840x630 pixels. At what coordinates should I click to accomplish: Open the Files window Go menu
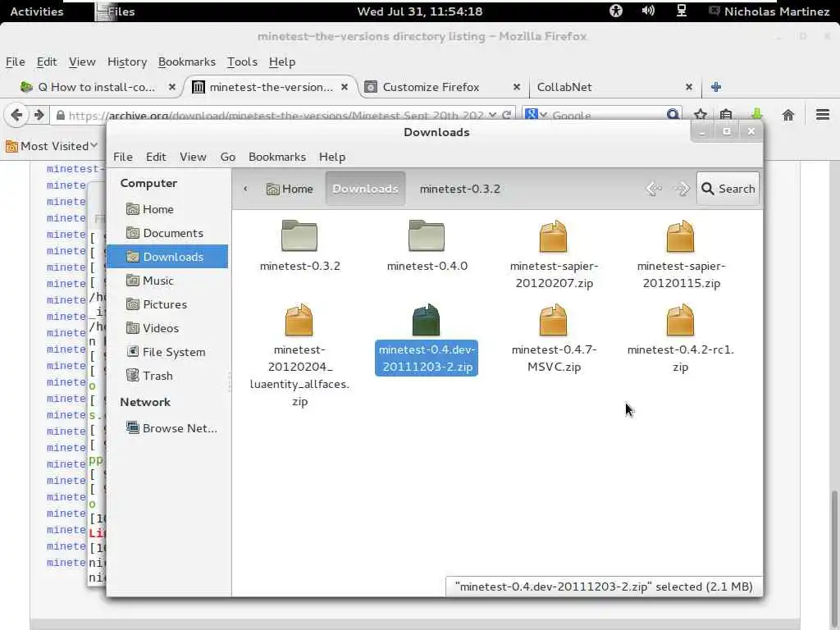(x=228, y=157)
